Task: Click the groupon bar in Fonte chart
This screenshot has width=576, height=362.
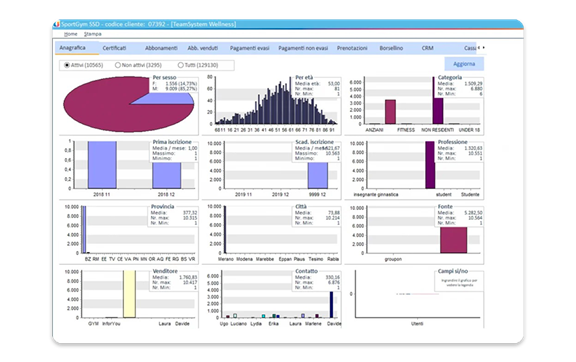Action: [453, 240]
